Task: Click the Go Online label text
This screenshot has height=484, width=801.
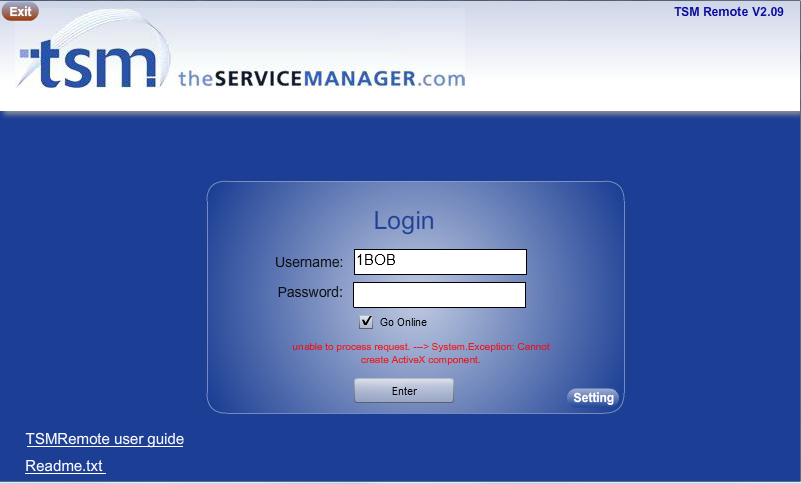Action: (403, 322)
